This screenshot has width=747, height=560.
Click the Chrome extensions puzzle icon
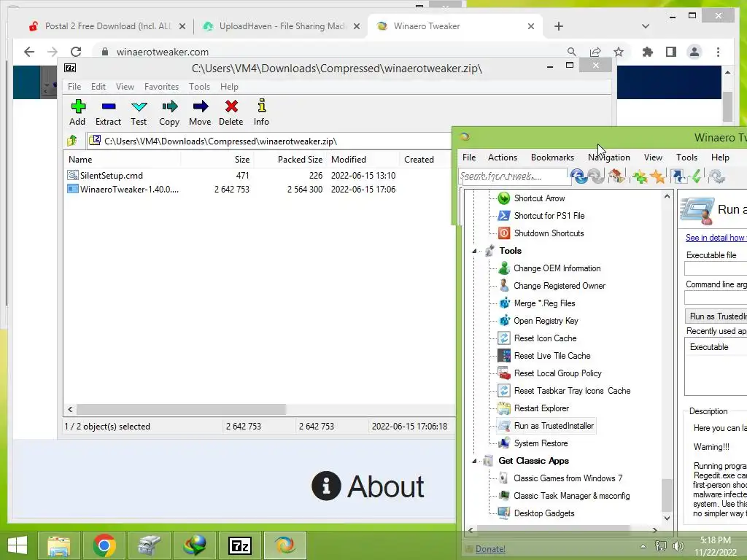[648, 52]
